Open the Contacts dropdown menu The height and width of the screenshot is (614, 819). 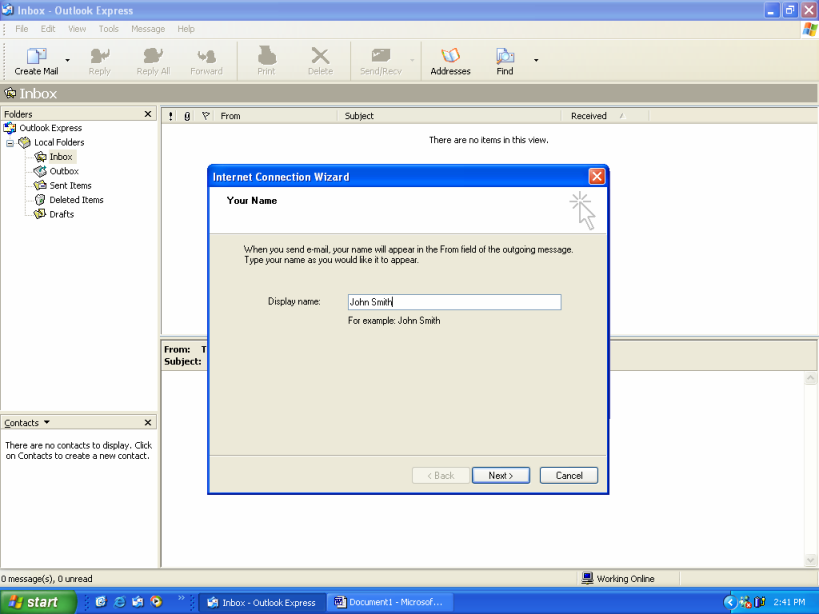27,422
